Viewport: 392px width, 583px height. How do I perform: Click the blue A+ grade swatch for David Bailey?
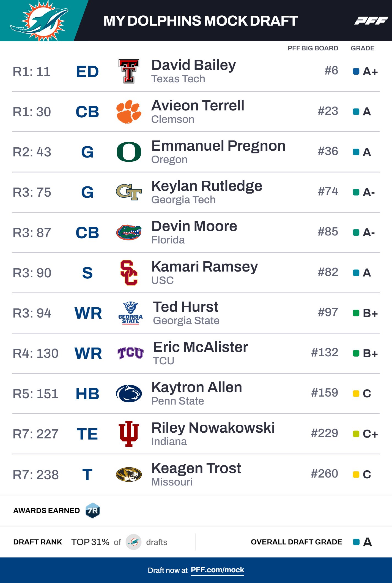(x=356, y=72)
